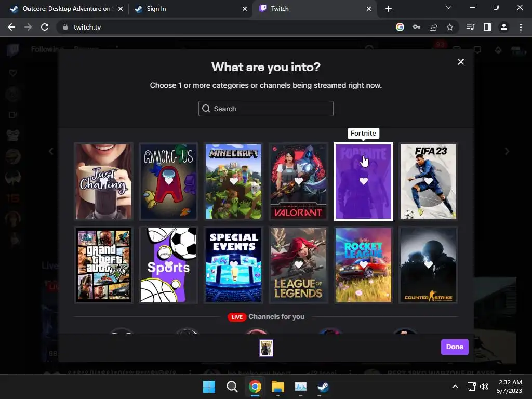Open the Windows Start menu

click(x=209, y=387)
